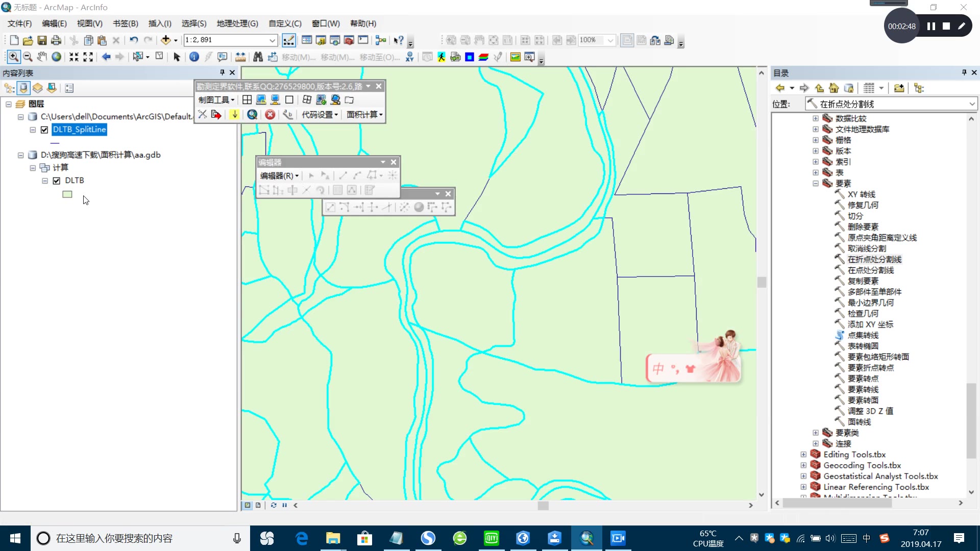The image size is (980, 551).
Task: Select the 要素转线 tool
Action: pyautogui.click(x=863, y=389)
